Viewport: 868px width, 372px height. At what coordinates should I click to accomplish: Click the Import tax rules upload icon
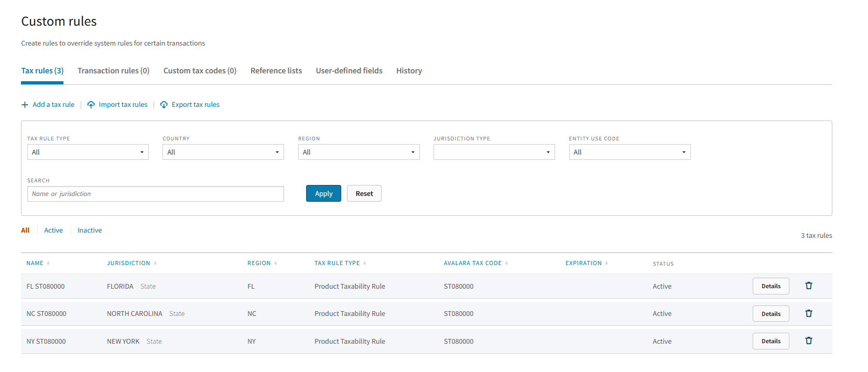pos(91,105)
